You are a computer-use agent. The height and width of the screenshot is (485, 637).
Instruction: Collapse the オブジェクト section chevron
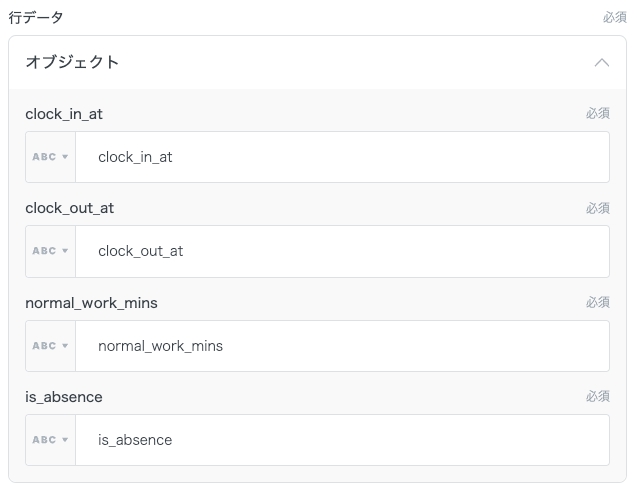click(601, 62)
